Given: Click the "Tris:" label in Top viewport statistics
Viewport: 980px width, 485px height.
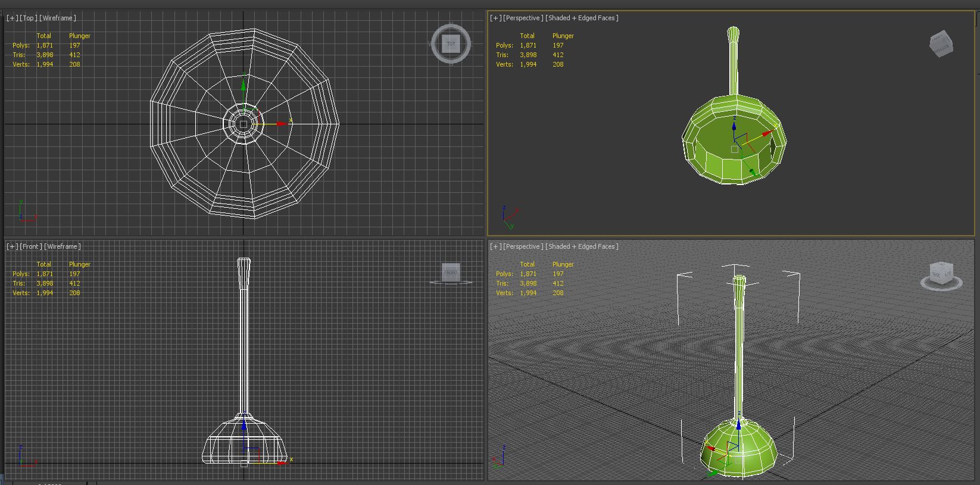Looking at the screenshot, I should click(x=19, y=55).
